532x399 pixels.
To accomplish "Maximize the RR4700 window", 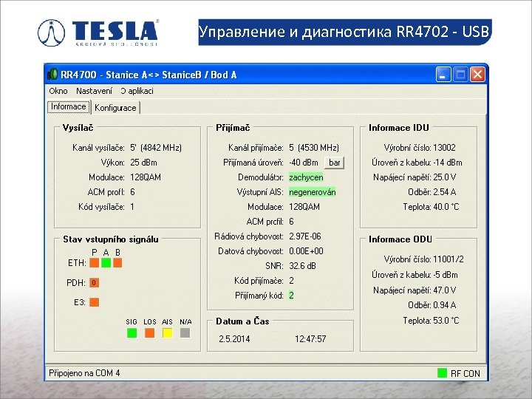I will pos(460,75).
